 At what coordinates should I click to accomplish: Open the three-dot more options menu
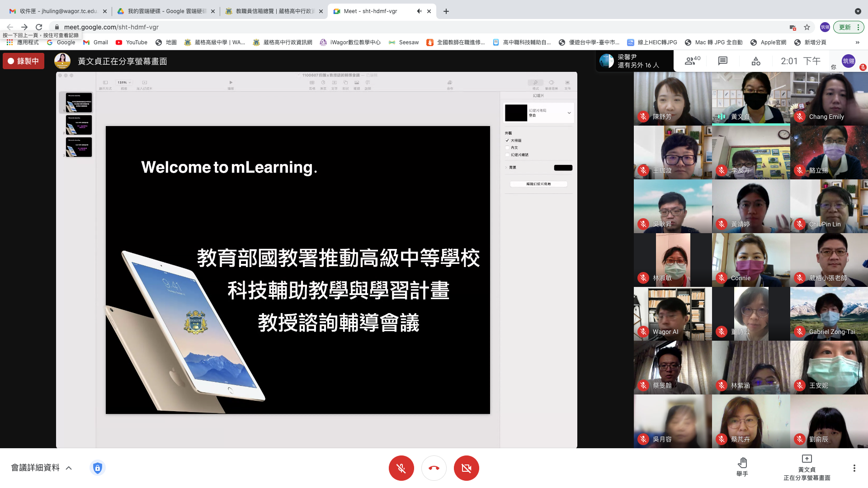[x=854, y=468]
